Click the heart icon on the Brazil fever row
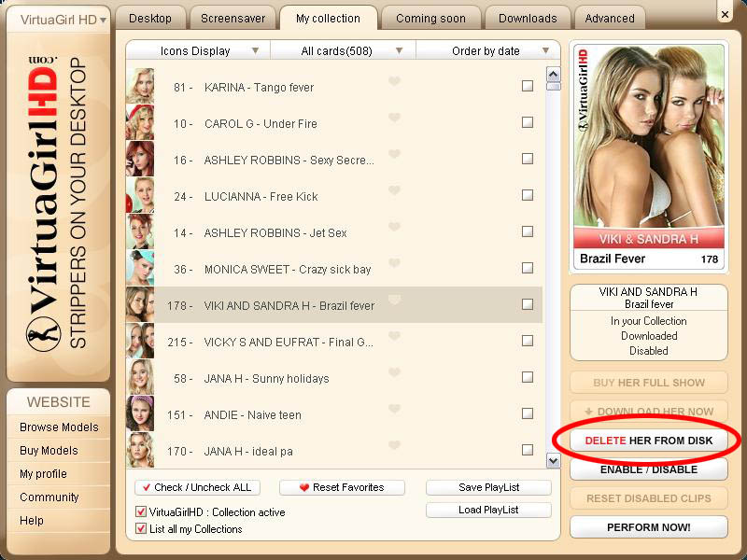 coord(394,301)
